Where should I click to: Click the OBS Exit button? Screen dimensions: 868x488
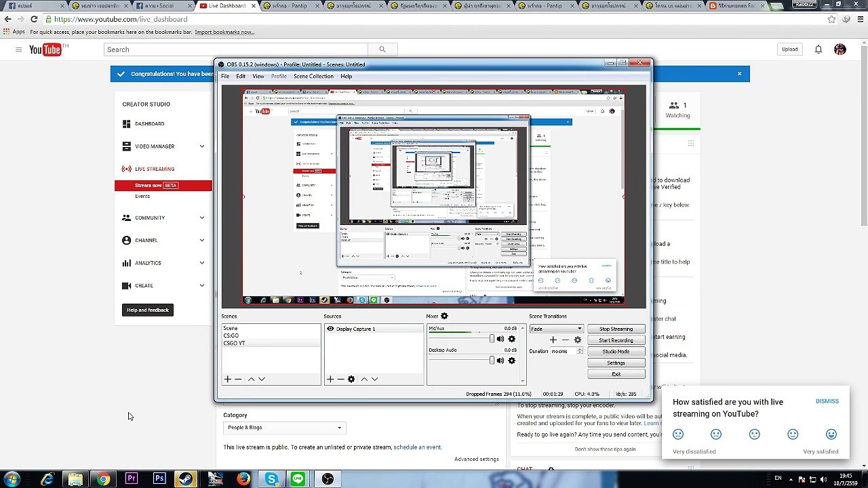(x=616, y=374)
